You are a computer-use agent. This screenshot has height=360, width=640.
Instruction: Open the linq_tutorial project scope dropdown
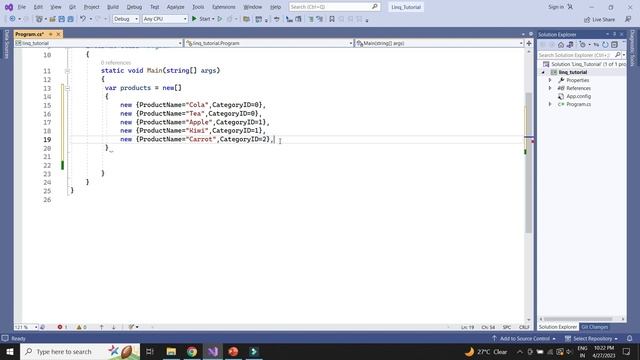coord(98,43)
